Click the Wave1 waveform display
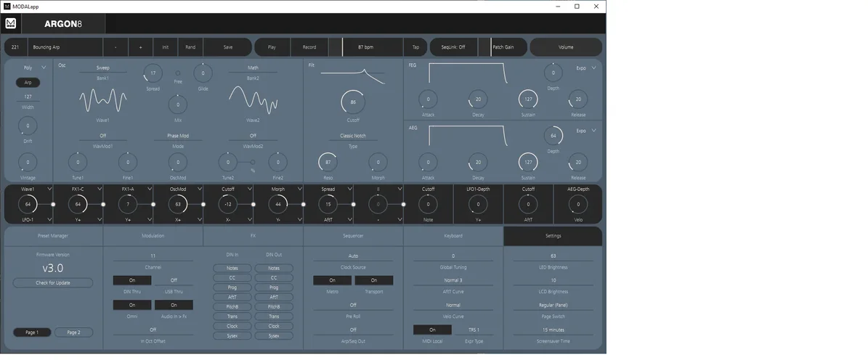 [x=102, y=99]
